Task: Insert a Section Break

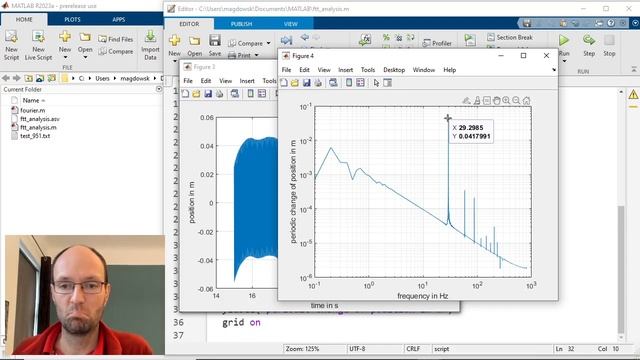Action: 510,37
